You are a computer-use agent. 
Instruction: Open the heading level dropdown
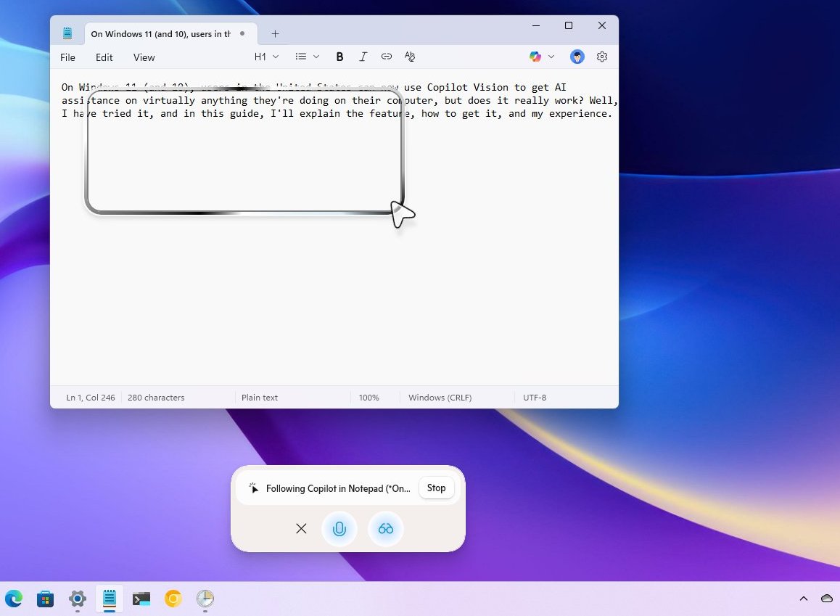265,57
